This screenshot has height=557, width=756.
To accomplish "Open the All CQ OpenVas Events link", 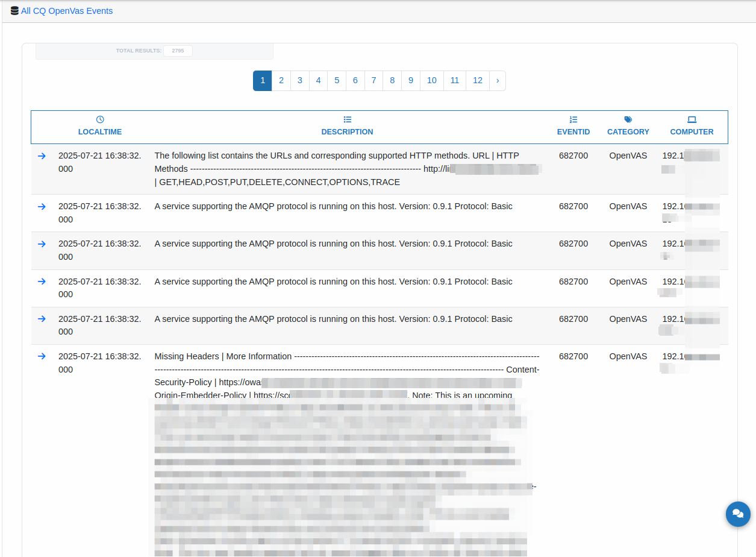I will (x=66, y=11).
